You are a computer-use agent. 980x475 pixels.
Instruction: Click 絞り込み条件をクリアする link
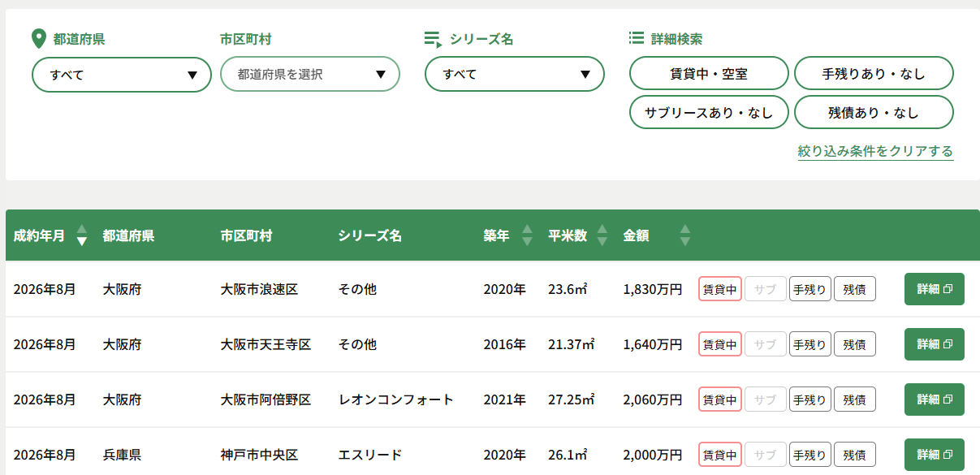875,151
